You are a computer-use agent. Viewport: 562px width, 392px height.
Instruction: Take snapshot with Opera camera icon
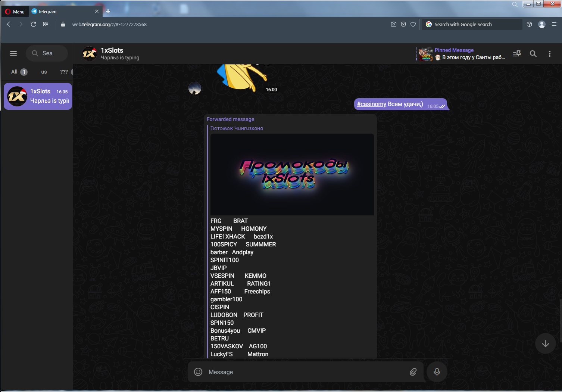click(393, 24)
